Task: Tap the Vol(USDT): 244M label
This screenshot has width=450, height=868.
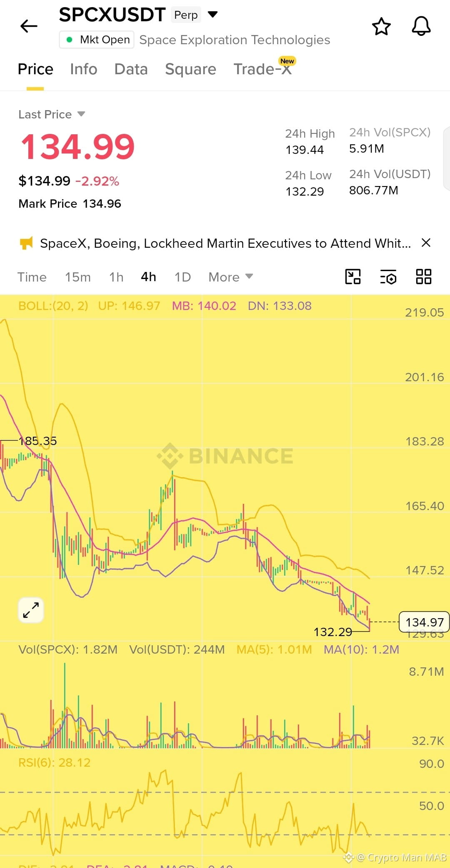Action: tap(177, 649)
